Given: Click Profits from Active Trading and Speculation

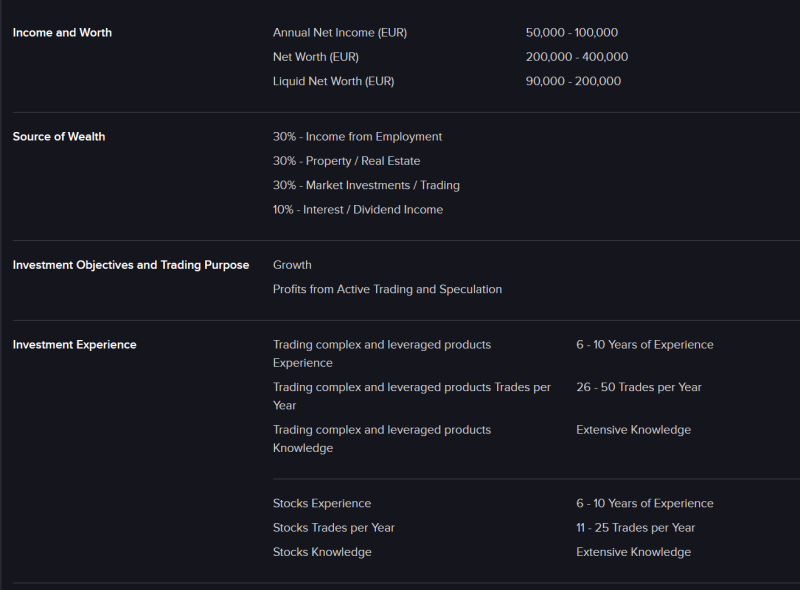Looking at the screenshot, I should pyautogui.click(x=387, y=289).
